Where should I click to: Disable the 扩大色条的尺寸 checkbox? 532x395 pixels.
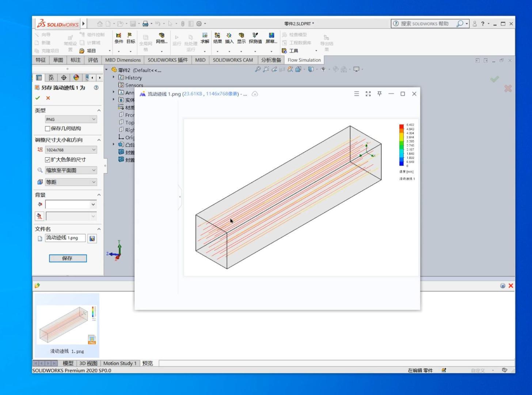point(47,159)
